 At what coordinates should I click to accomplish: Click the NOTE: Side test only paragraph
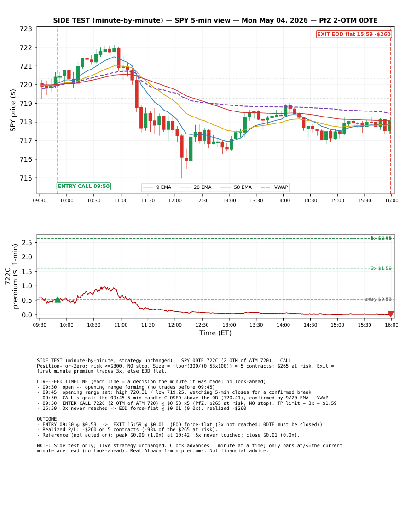(x=190, y=448)
